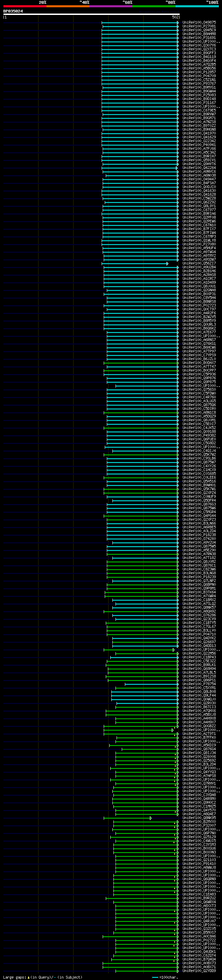Select hit label UniRef100_O74260

pyautogui.click(x=199, y=539)
